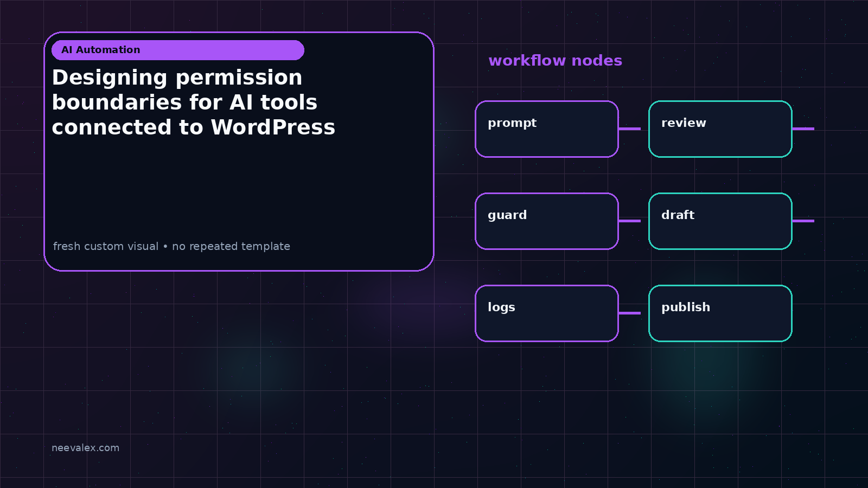
Task: Select the review workflow node
Action: [x=720, y=129]
